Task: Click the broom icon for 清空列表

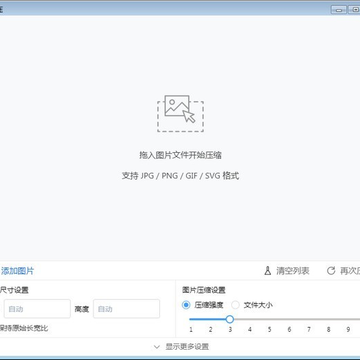Action: [268, 271]
